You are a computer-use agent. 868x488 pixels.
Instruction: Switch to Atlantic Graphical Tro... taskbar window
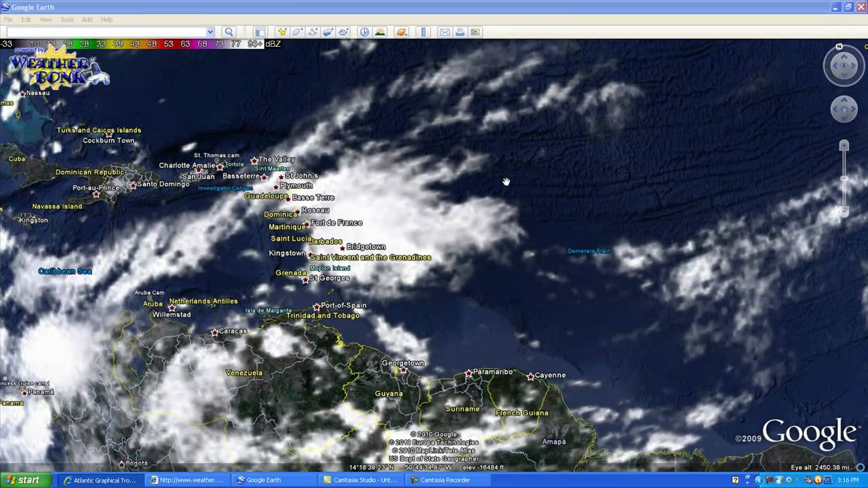pos(100,480)
